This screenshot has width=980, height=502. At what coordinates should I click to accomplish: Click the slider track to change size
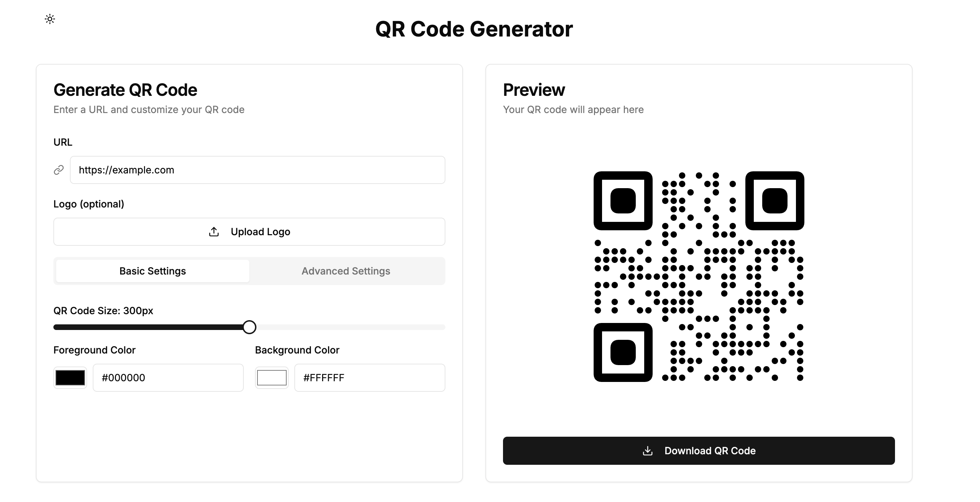342,327
